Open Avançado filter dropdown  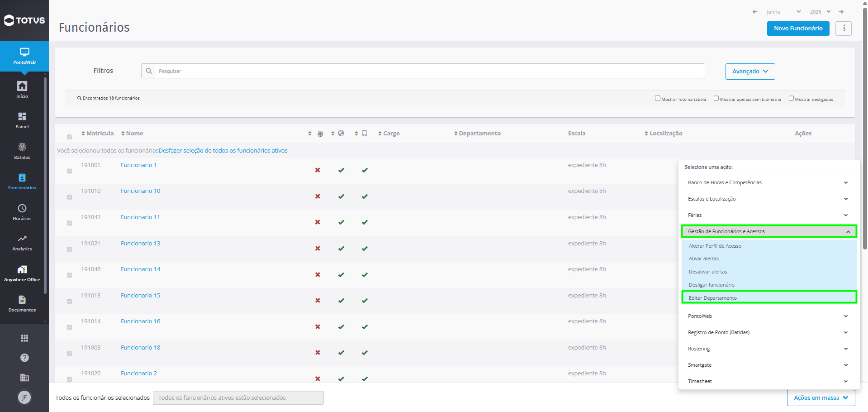pos(750,72)
